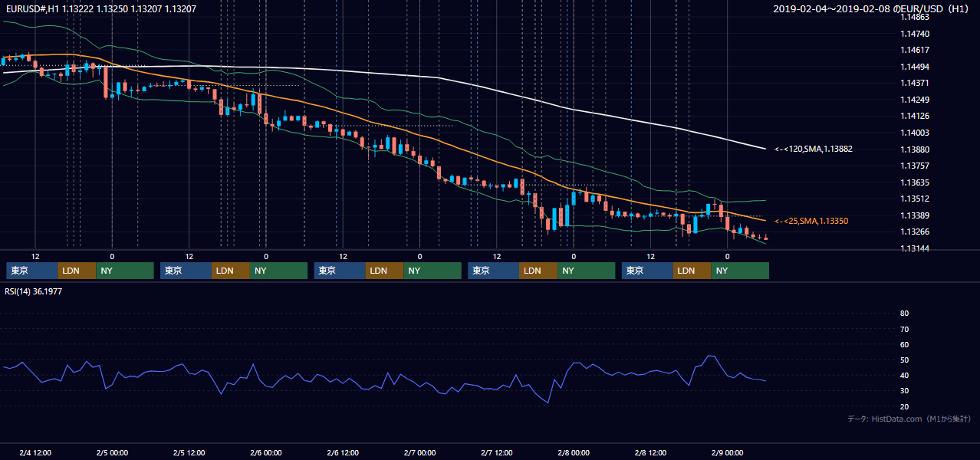Select the 1.13880 price axis label

coord(915,149)
